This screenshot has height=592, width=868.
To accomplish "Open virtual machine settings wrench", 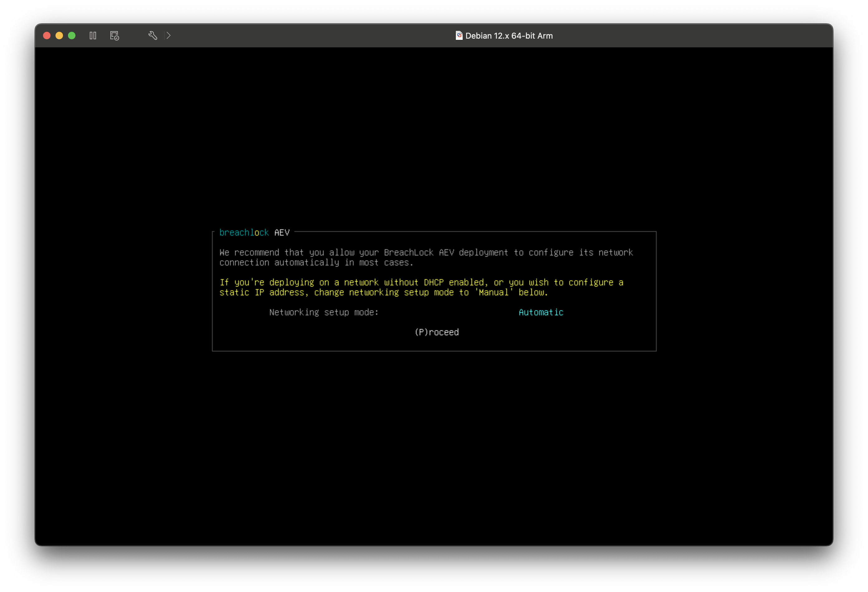I will [x=152, y=36].
